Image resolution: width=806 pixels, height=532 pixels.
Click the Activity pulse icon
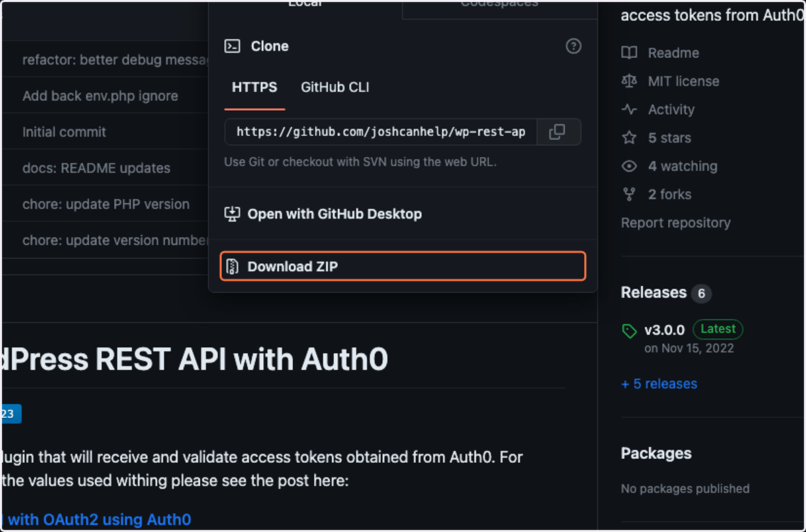tap(629, 109)
